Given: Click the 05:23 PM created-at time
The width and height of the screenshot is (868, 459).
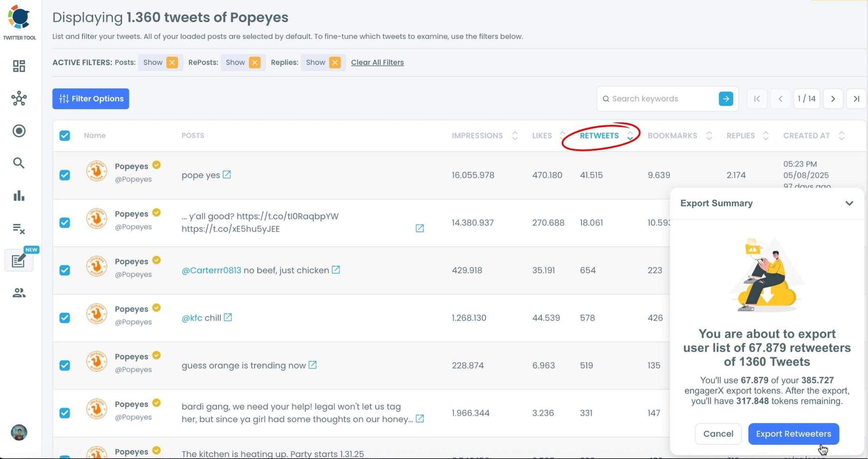Looking at the screenshot, I should (x=800, y=164).
